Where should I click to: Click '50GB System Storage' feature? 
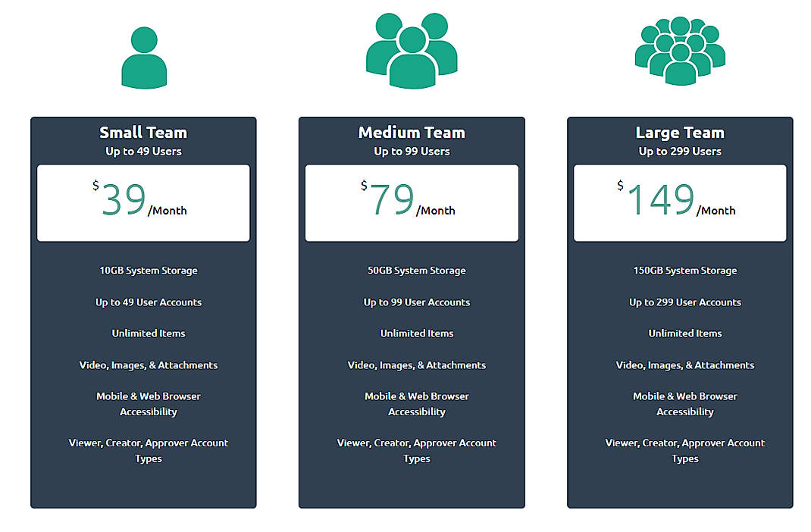point(417,271)
